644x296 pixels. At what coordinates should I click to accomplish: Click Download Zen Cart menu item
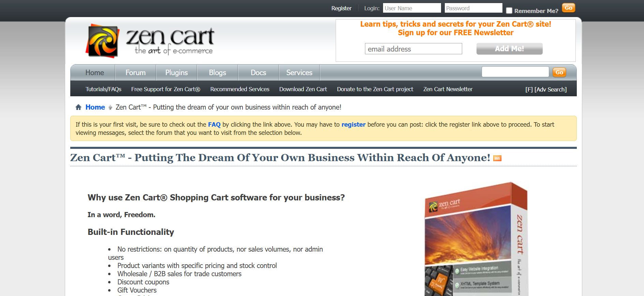(x=303, y=89)
